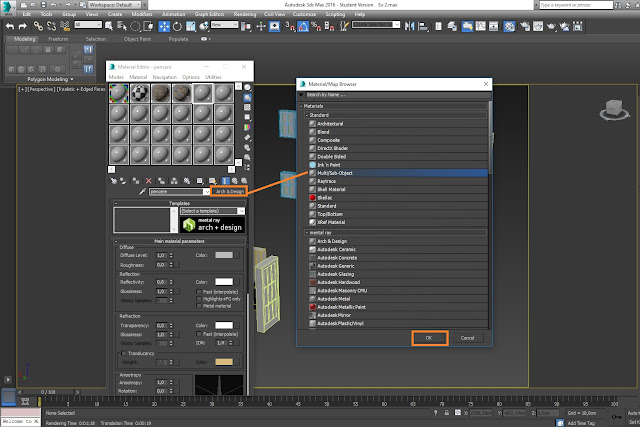Open the selection filter All dropdown
Screen dimensions: 640x427
(88, 25)
